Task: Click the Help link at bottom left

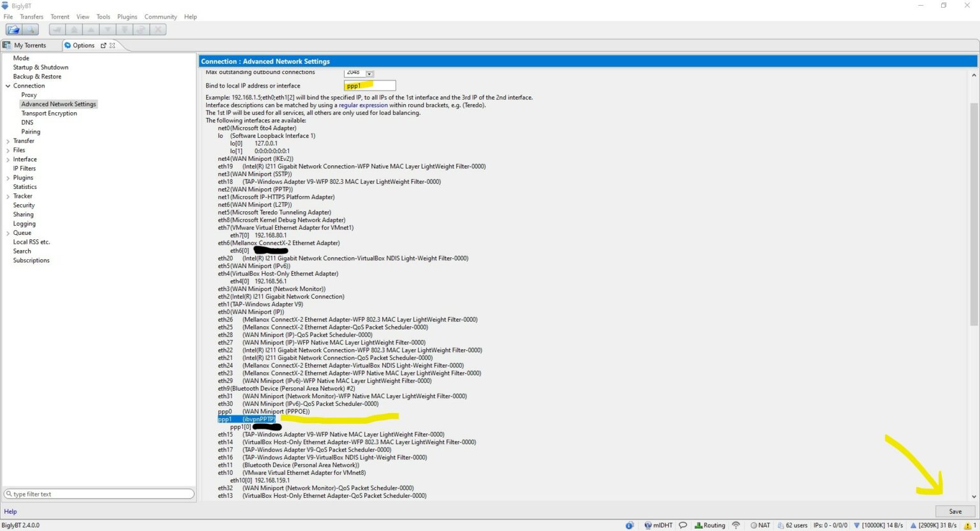Action: [10, 511]
